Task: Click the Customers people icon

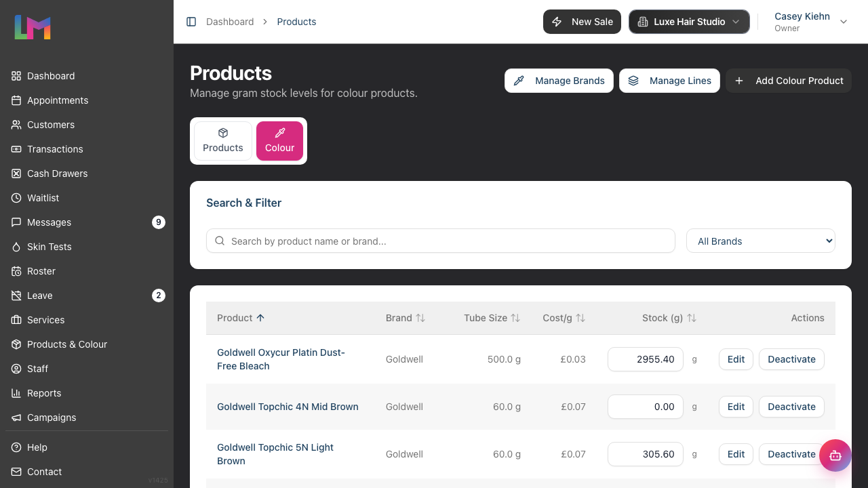Action: 16,125
